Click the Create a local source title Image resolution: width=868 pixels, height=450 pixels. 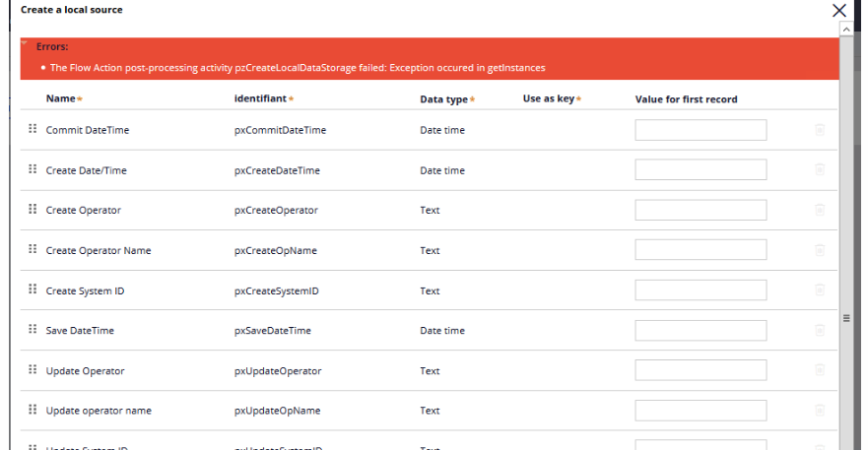tap(71, 10)
